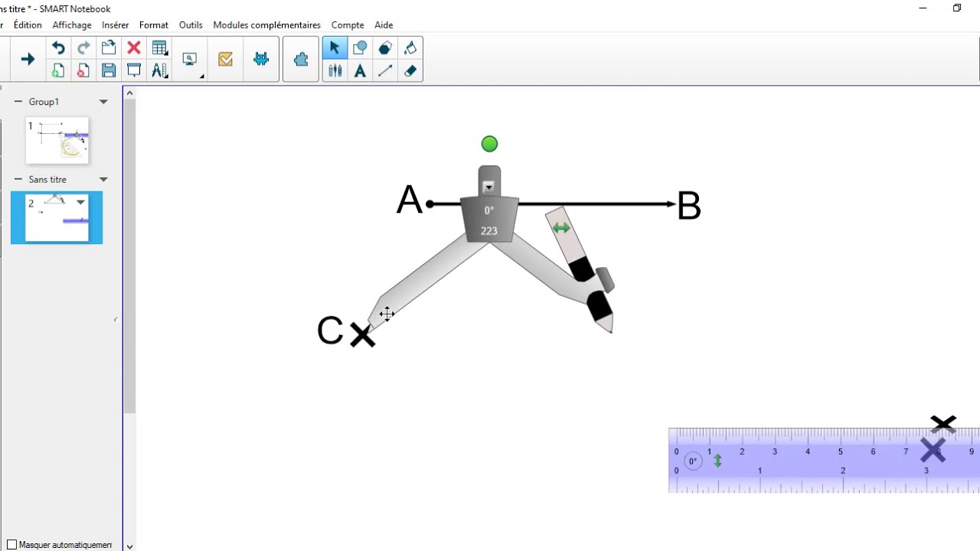Delete selected object with red X

click(x=134, y=47)
